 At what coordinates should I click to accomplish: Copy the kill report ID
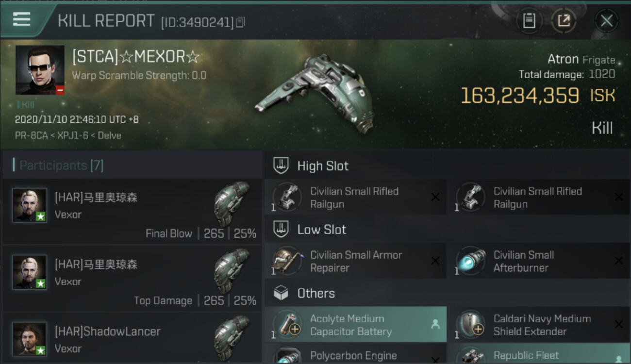click(241, 22)
